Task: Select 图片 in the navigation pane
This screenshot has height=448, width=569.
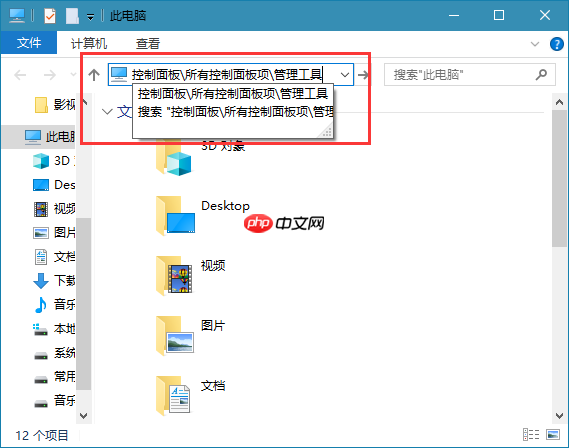Action: [x=54, y=233]
